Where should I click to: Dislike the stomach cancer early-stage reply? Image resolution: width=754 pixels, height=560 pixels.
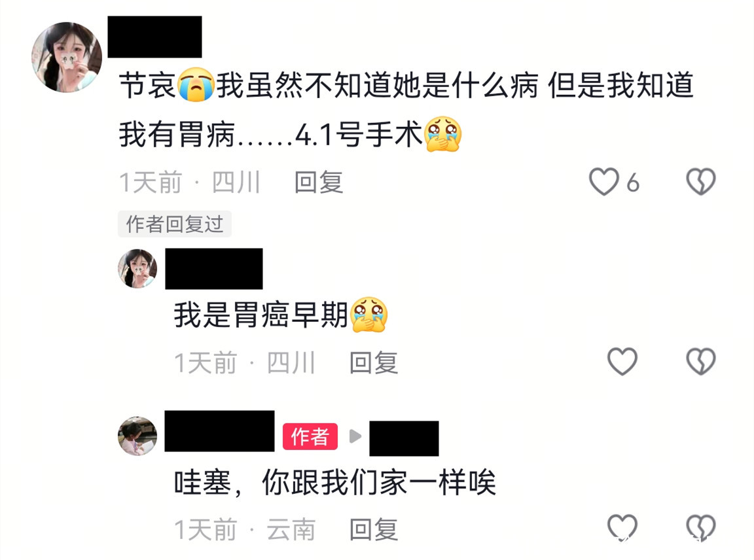tap(700, 361)
